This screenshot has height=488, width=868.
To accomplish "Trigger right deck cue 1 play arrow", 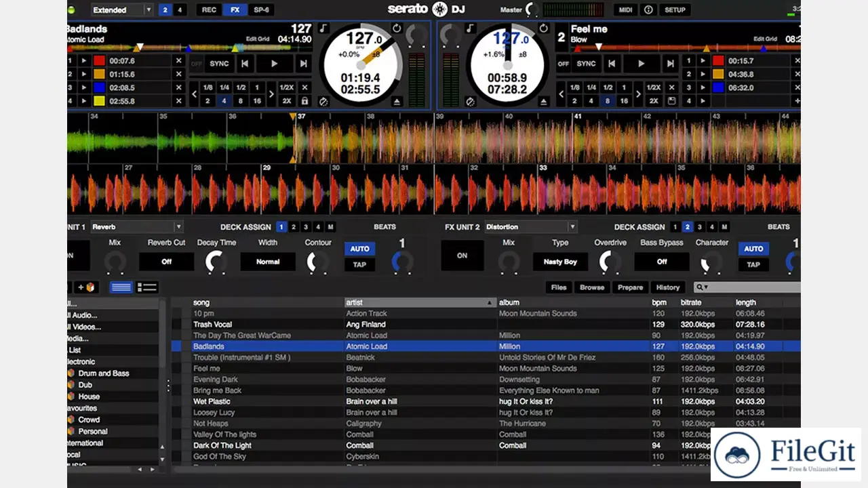I will point(703,60).
